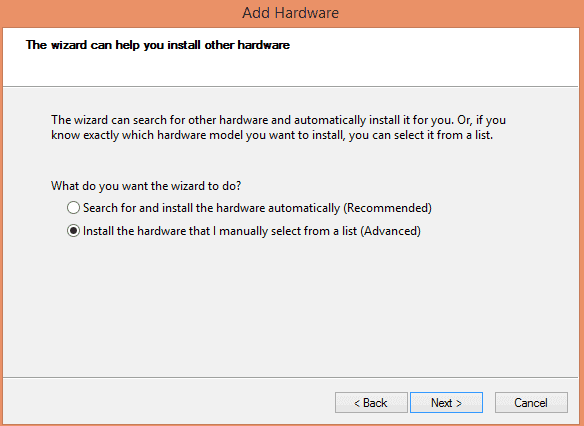
Task: Cancel the Add Hardware wizard
Action: coord(531,403)
